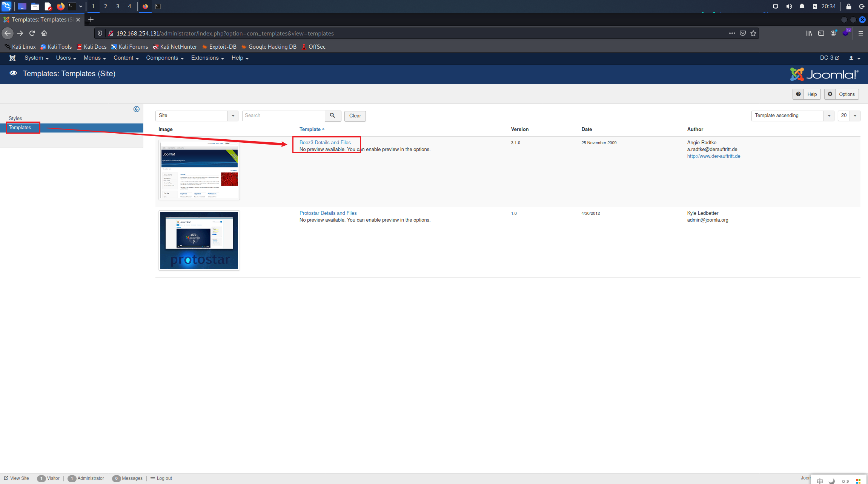Open the list limit 20 dropdown
The height and width of the screenshot is (484, 868).
tap(849, 116)
